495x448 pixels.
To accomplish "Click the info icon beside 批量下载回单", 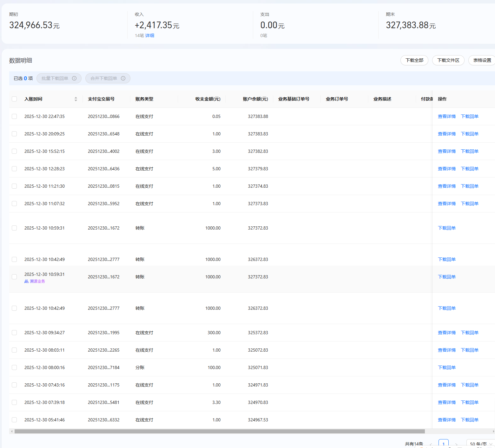I will click(x=74, y=78).
